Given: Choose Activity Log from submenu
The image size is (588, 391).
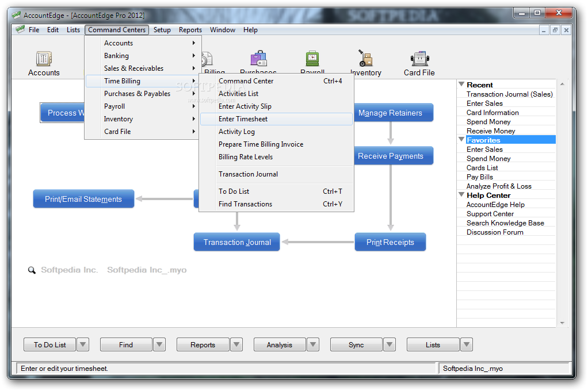Looking at the screenshot, I should click(276, 132).
